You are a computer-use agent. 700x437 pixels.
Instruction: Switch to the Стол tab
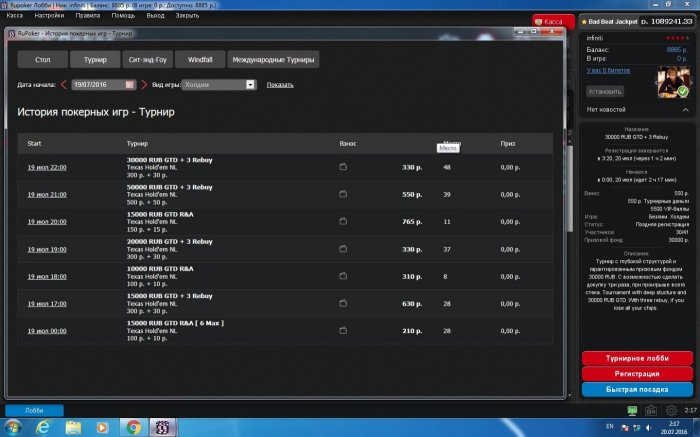coord(43,59)
